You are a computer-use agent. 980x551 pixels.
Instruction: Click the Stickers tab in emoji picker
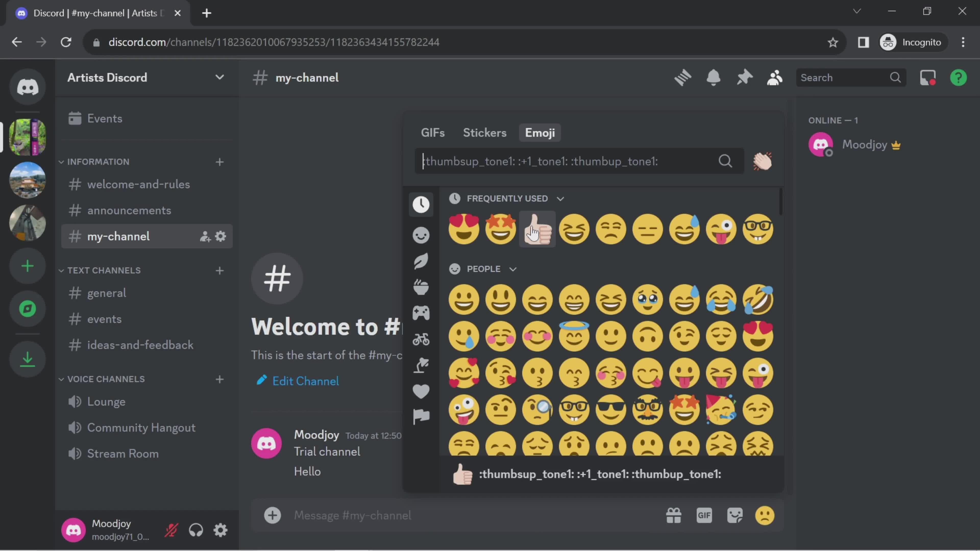[x=485, y=133]
